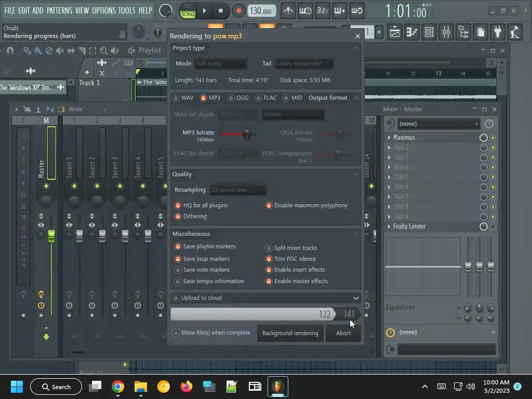Screen dimensions: 532x399
Task: Select the Playlist mute tool
Action: [60, 50]
